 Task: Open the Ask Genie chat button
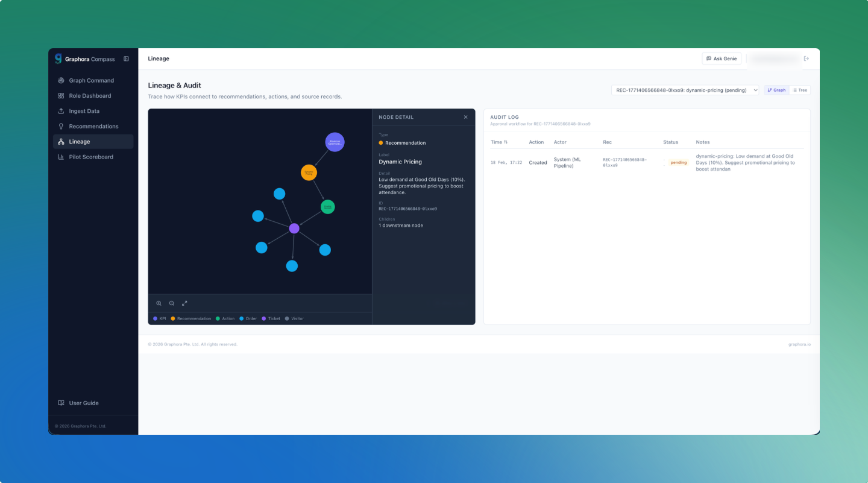pos(722,58)
